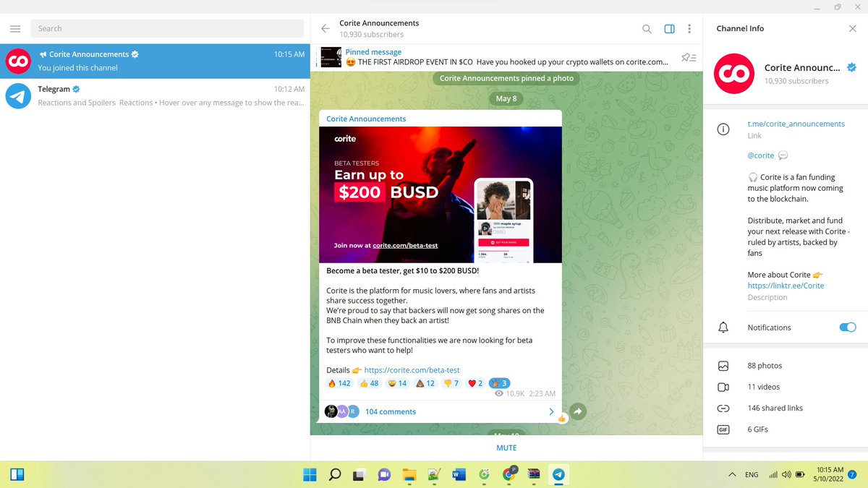Open the Earn up to $200 BUSD image
The height and width of the screenshot is (488, 868).
pos(441,194)
